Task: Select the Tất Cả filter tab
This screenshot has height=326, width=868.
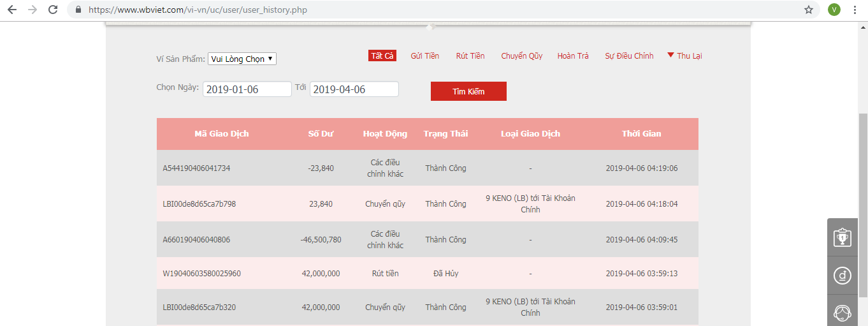Action: point(382,56)
